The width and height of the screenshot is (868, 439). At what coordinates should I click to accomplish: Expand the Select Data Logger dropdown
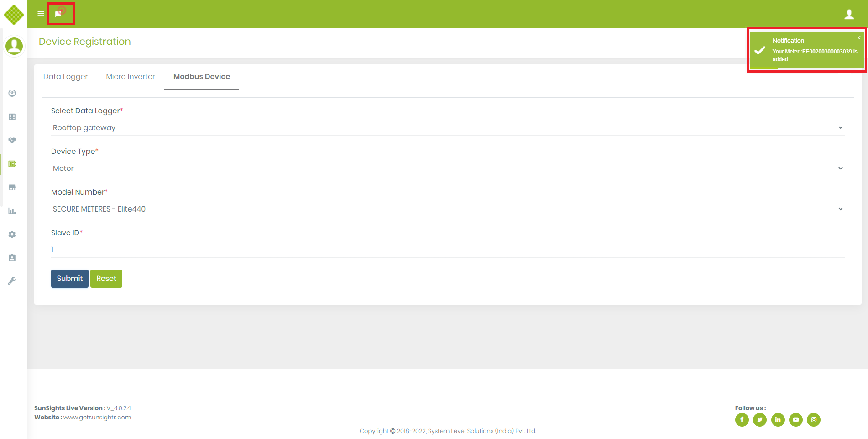coord(447,128)
